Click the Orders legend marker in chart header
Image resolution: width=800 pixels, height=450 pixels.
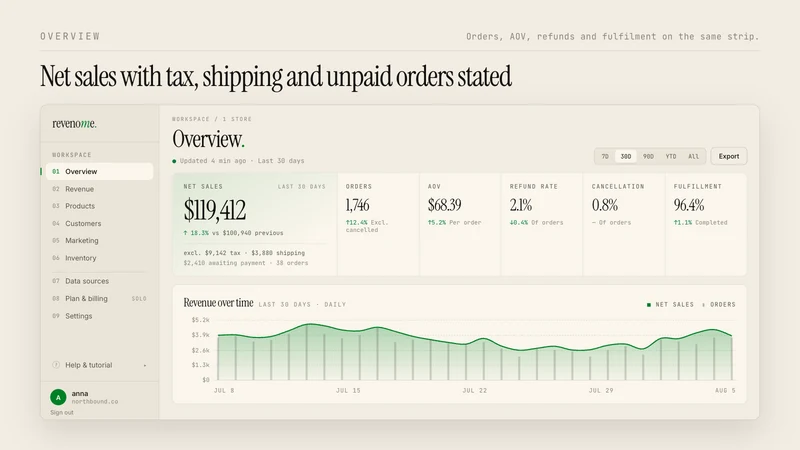pyautogui.click(x=704, y=305)
